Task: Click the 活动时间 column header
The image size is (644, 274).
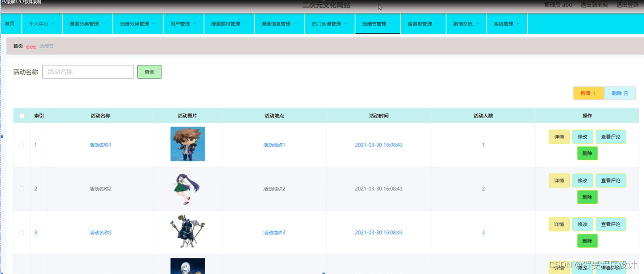Action: click(x=379, y=116)
